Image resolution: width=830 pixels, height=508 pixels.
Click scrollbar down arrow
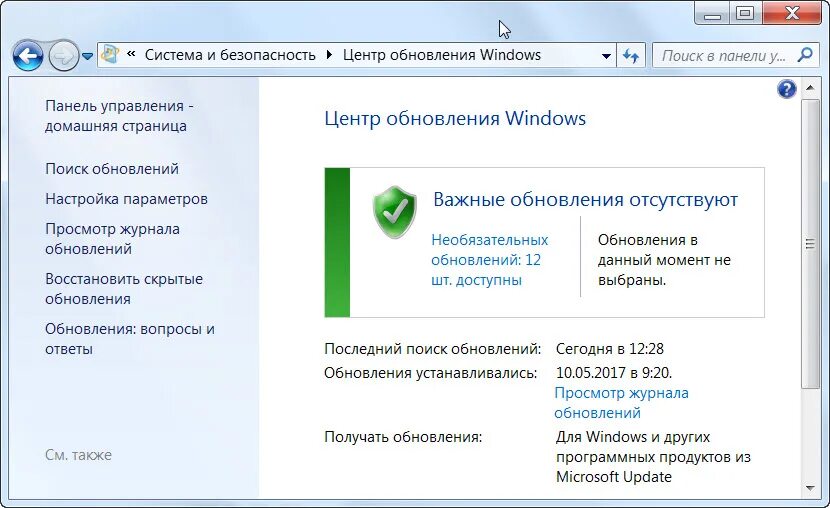coord(809,488)
